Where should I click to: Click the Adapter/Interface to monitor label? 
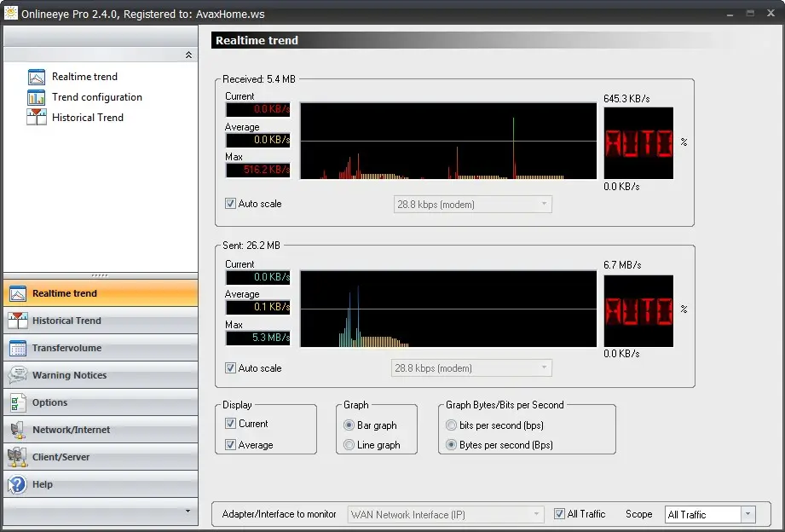pos(280,514)
